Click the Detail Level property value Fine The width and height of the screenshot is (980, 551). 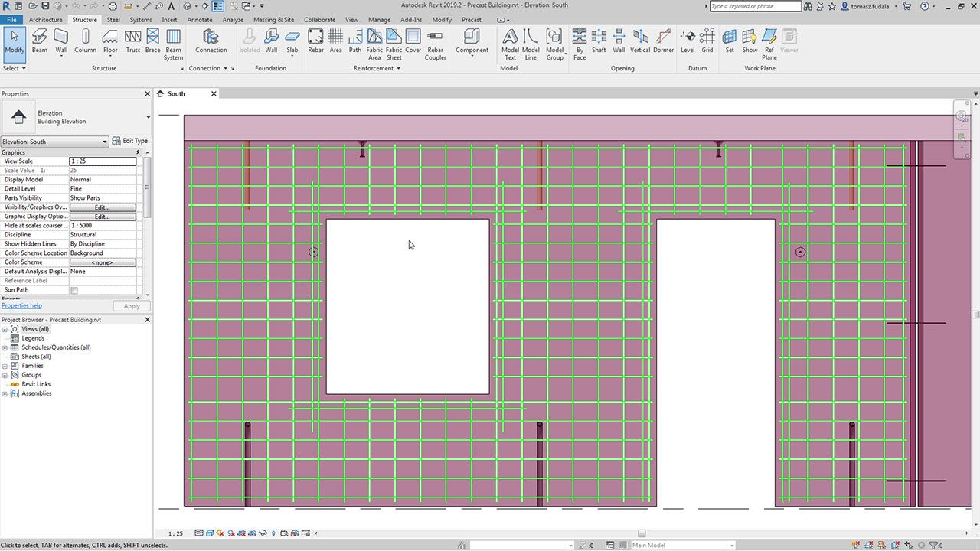coord(103,189)
